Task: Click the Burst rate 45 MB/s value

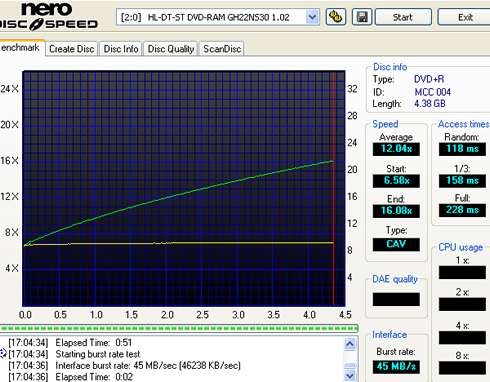Action: pos(396,367)
